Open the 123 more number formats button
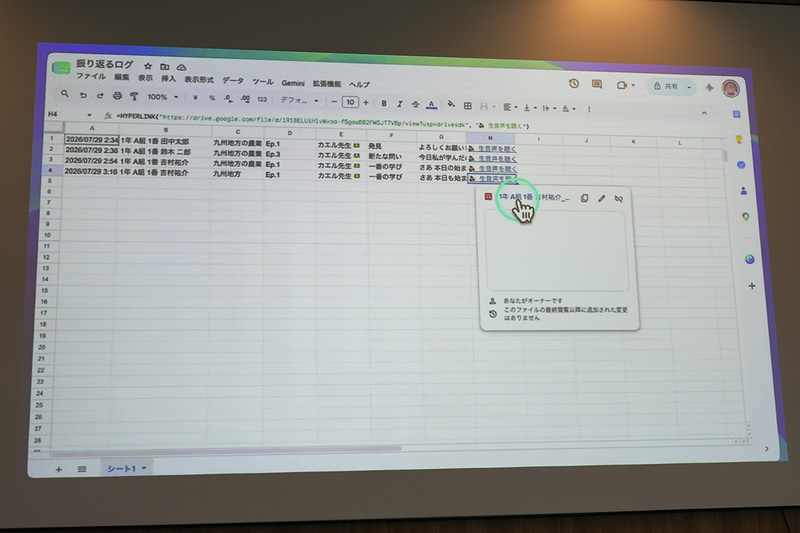Screen dimensions: 800x533 tap(262, 99)
